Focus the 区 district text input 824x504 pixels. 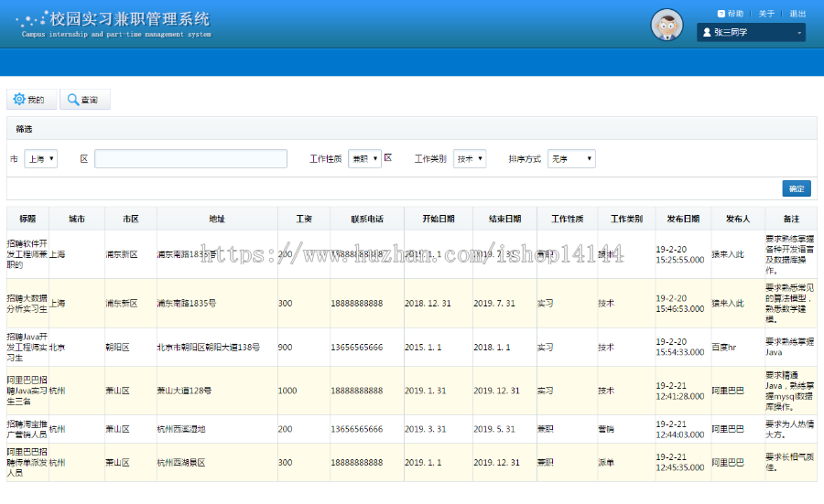(190, 158)
